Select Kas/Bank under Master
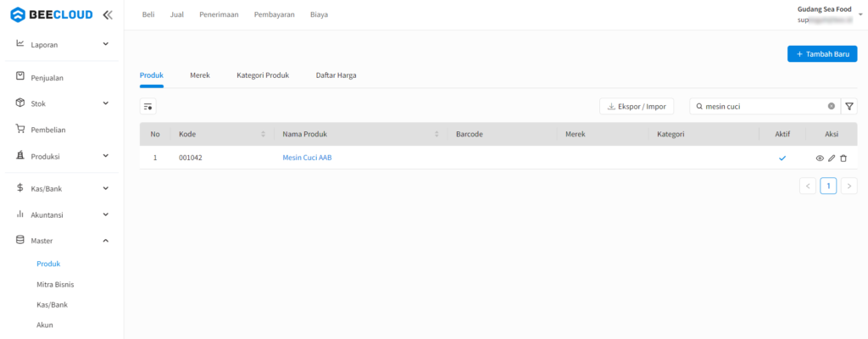 (x=52, y=304)
